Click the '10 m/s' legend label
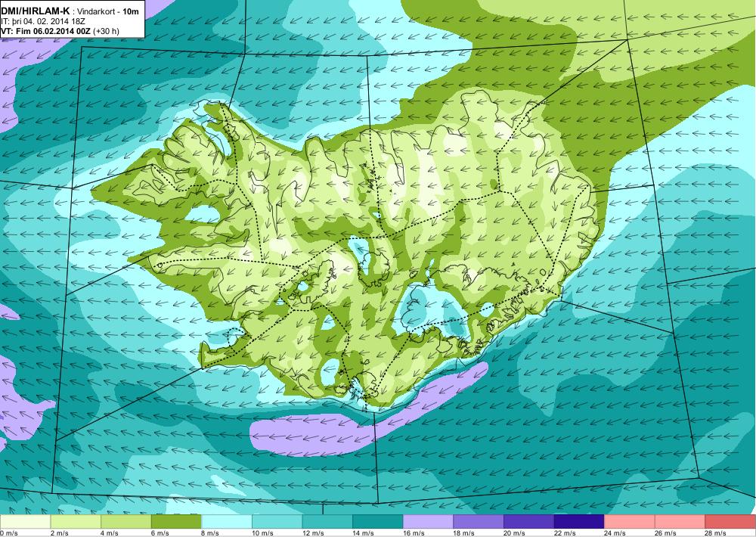 (x=263, y=533)
